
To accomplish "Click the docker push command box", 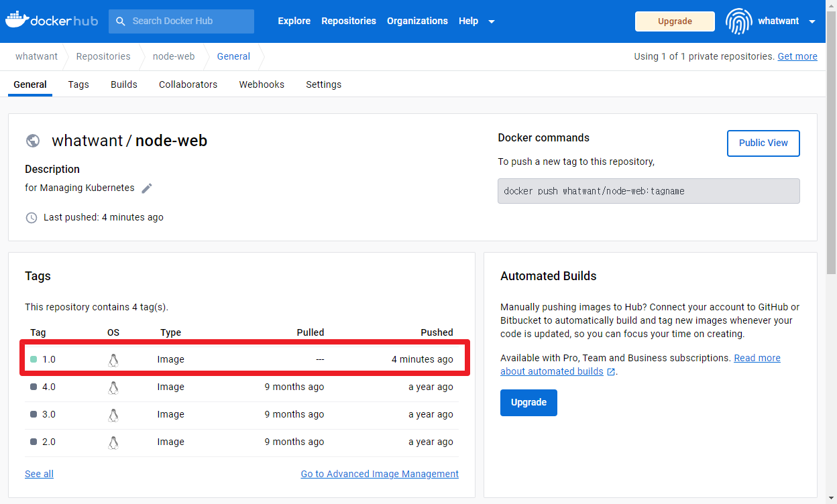I will [649, 191].
